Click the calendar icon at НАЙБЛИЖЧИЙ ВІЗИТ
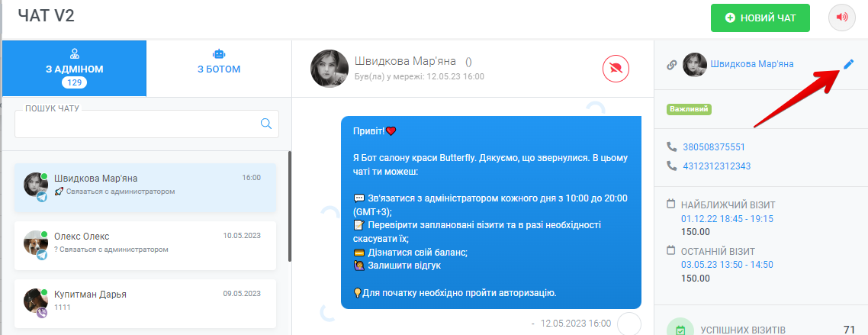This screenshot has width=868, height=335. [671, 205]
